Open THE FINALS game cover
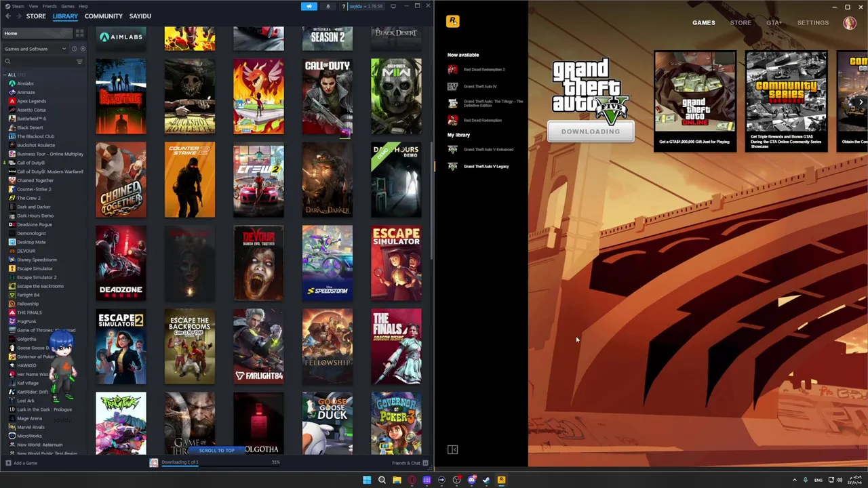 pyautogui.click(x=396, y=346)
